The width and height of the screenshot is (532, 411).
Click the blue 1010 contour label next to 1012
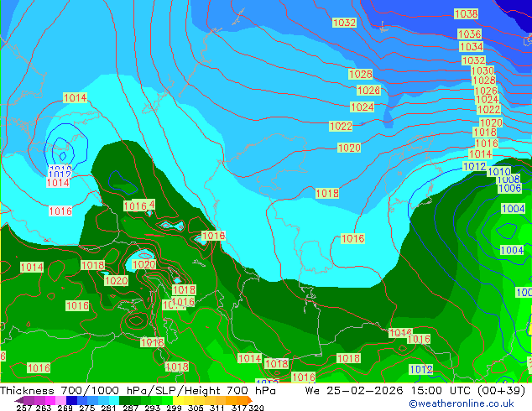(498, 172)
